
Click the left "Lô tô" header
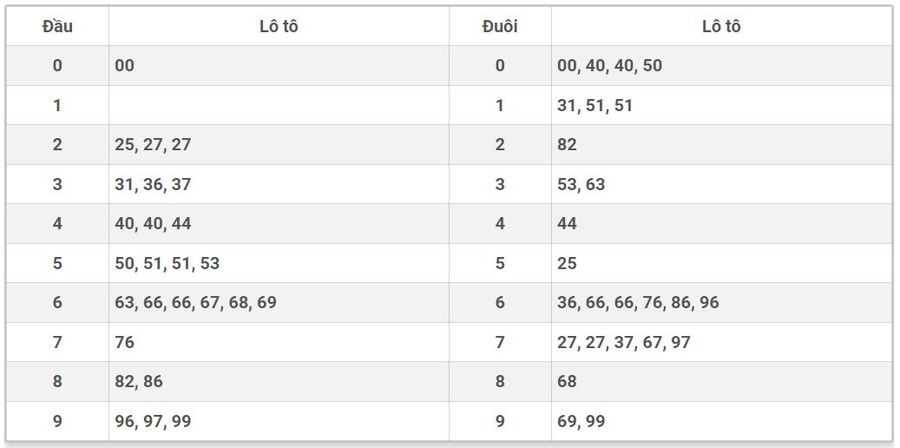(x=278, y=26)
